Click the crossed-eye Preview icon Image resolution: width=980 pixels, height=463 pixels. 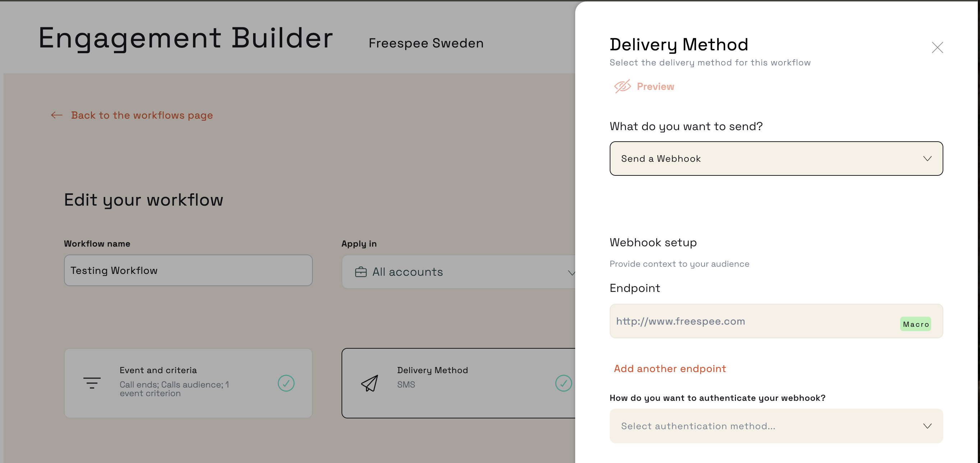click(x=622, y=86)
